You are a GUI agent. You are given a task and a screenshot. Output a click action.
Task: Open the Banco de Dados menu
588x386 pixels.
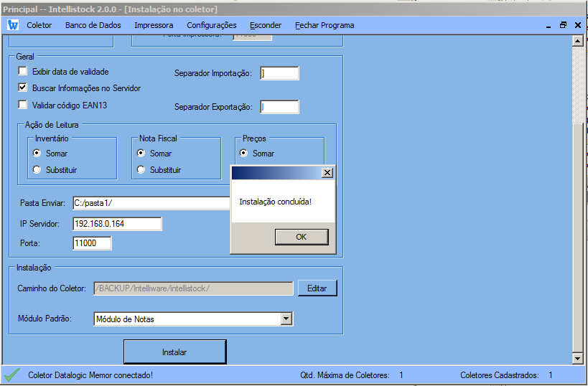pos(93,25)
